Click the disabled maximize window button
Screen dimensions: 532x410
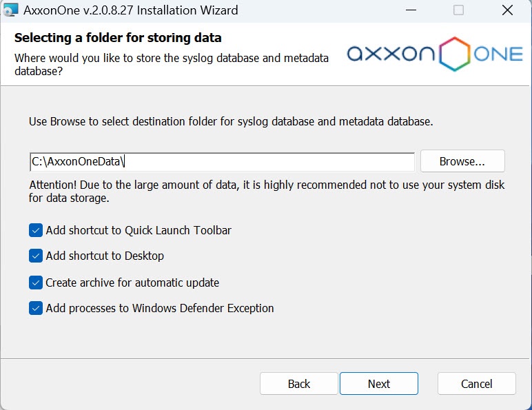point(458,10)
